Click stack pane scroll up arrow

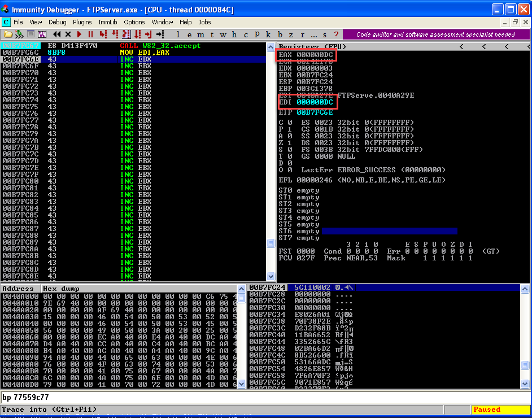[x=525, y=289]
